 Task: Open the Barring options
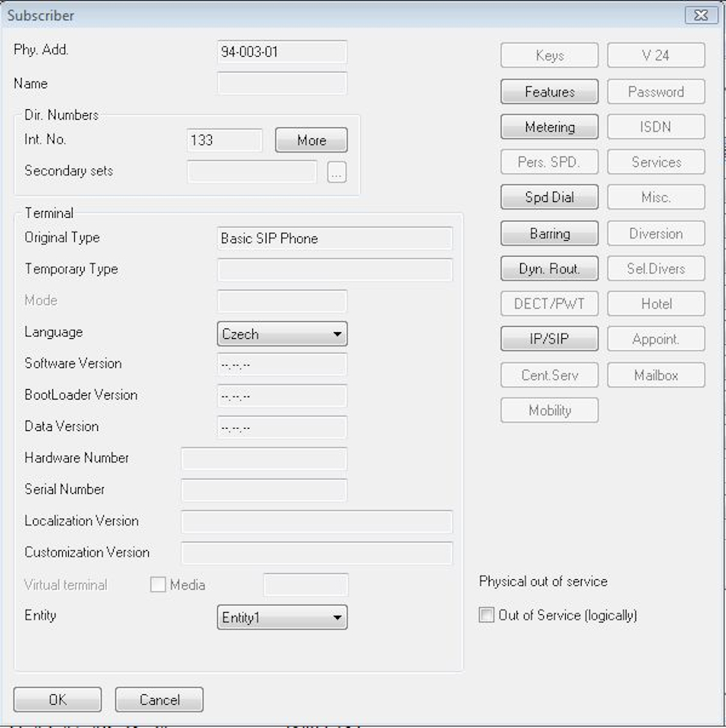tap(549, 233)
